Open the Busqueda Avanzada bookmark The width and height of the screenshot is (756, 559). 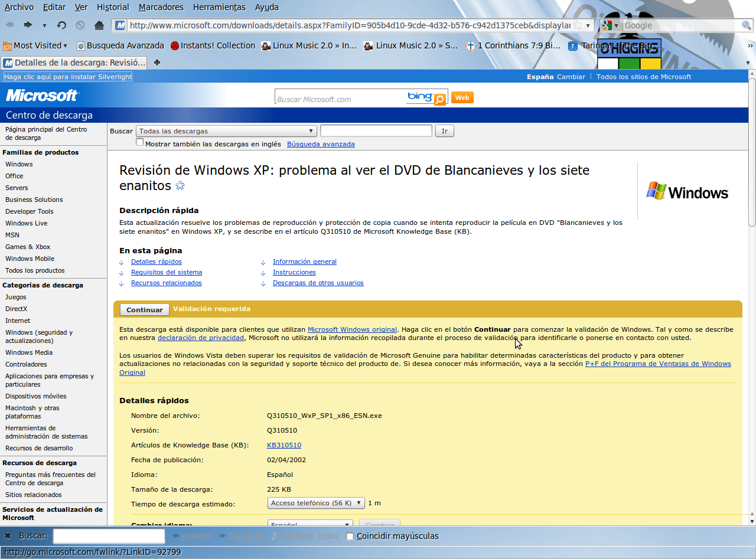[x=120, y=45]
